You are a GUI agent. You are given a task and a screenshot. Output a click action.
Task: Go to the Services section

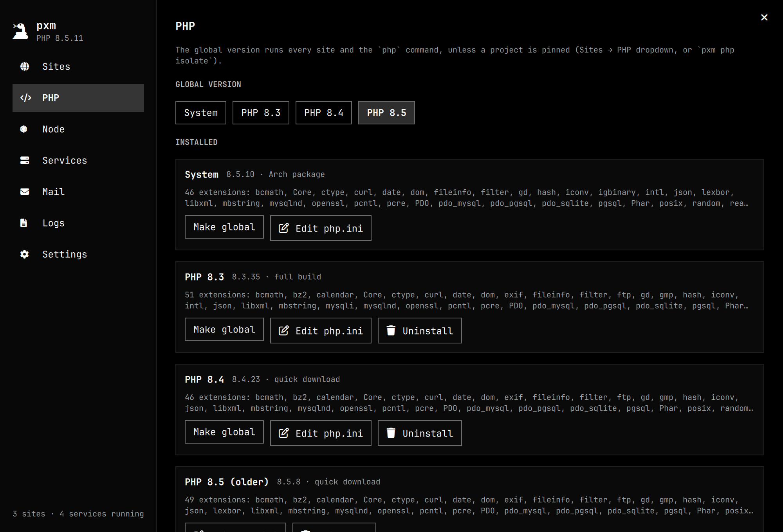coord(78,160)
